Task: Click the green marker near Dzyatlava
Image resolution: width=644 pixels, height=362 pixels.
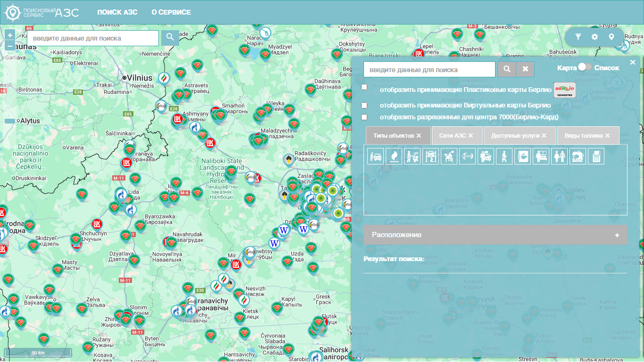Action: tap(134, 260)
